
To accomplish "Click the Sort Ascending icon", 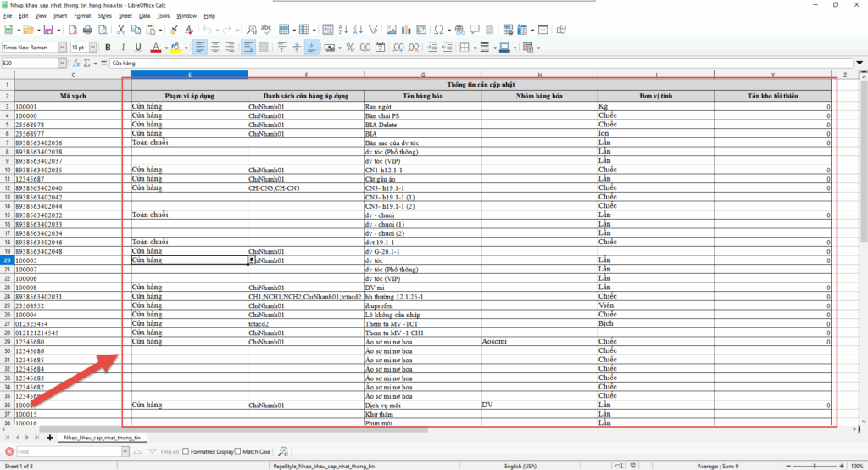I will point(342,30).
